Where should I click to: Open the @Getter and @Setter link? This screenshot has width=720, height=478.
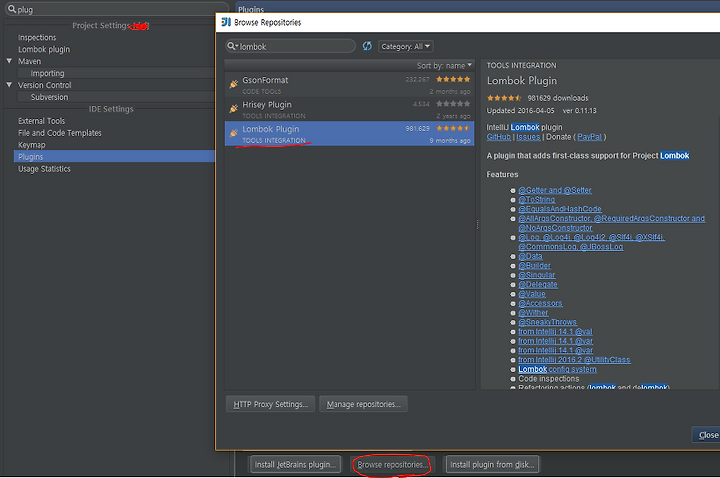(555, 190)
